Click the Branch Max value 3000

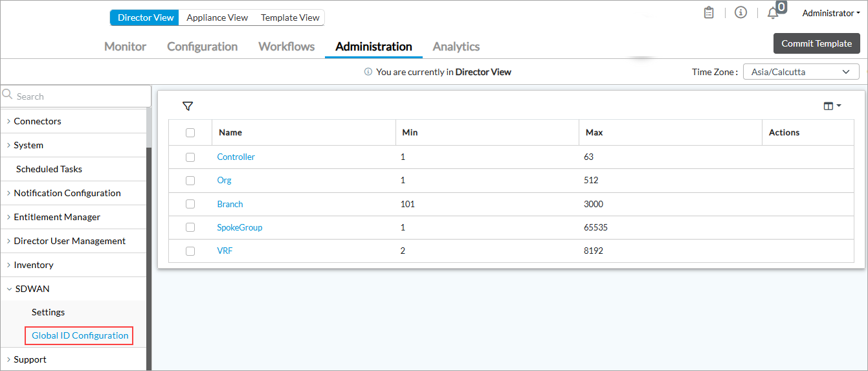594,204
